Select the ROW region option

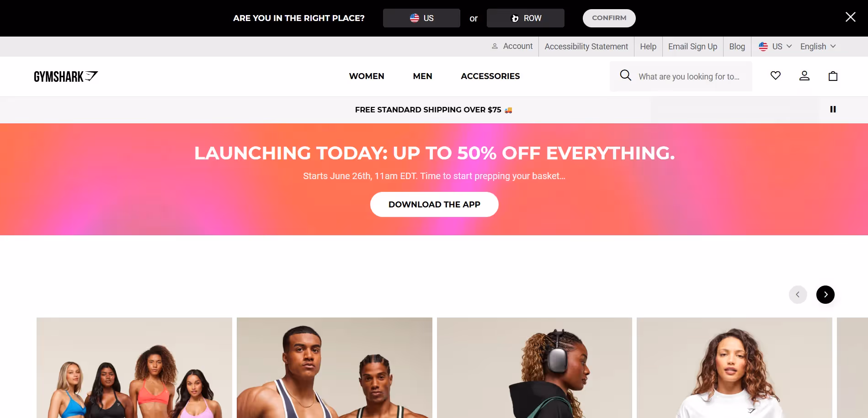(x=526, y=18)
